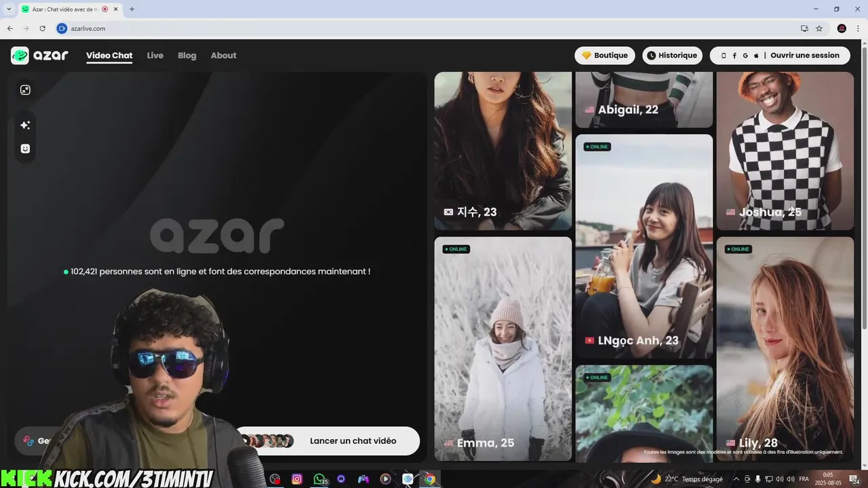The height and width of the screenshot is (488, 868).
Task: Click the ONLINE badge on Emma's card
Action: click(x=455, y=249)
